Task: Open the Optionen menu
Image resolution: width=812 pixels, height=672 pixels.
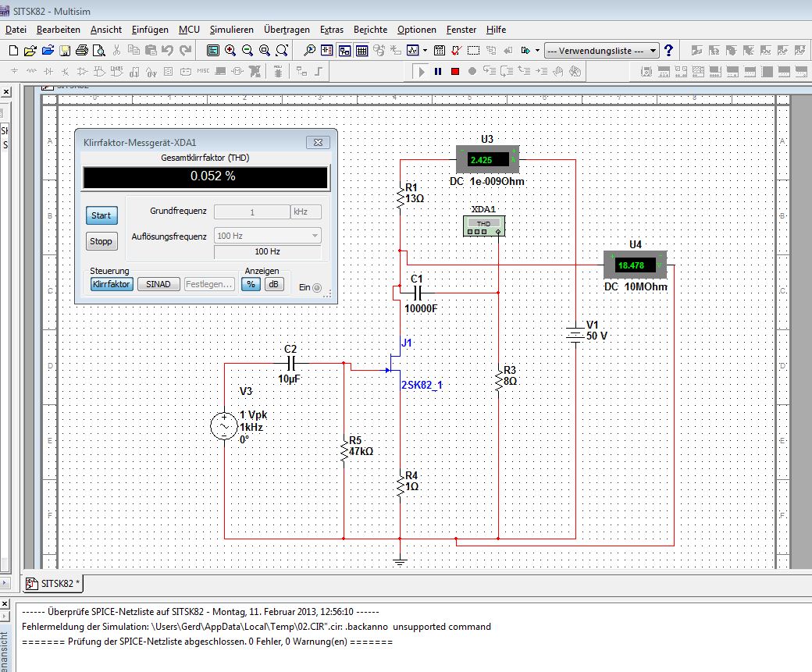Action: (x=417, y=30)
